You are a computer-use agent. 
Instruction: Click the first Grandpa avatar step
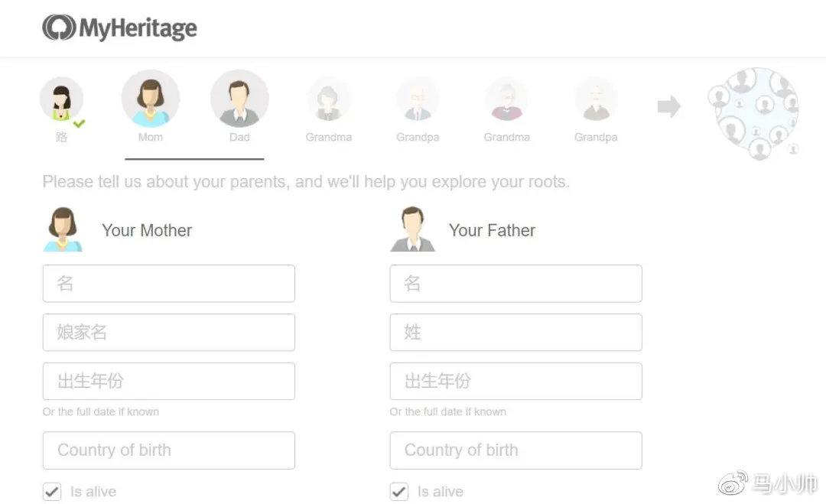point(418,101)
